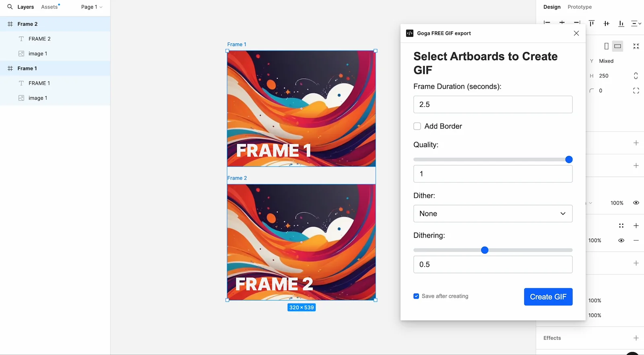Uncheck Save after creating
Screen dimensions: 644x355
[x=416, y=296]
